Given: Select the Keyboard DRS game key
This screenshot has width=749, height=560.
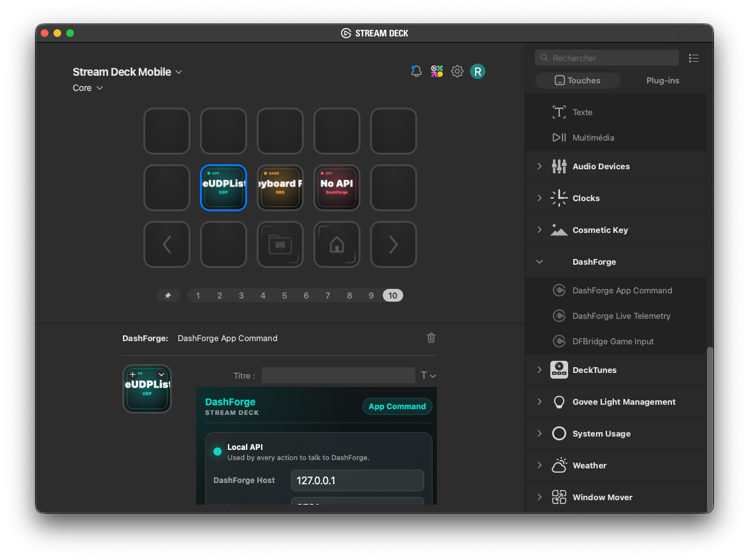Looking at the screenshot, I should (280, 188).
